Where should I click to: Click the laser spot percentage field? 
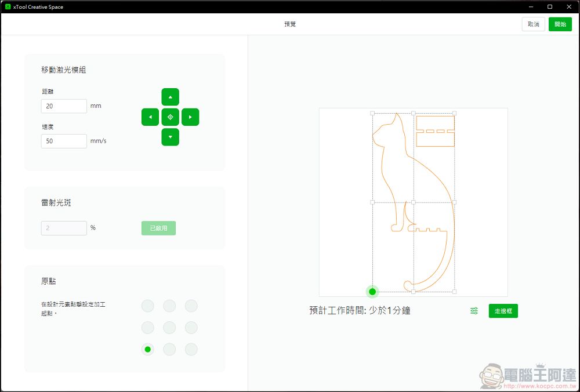click(x=64, y=228)
